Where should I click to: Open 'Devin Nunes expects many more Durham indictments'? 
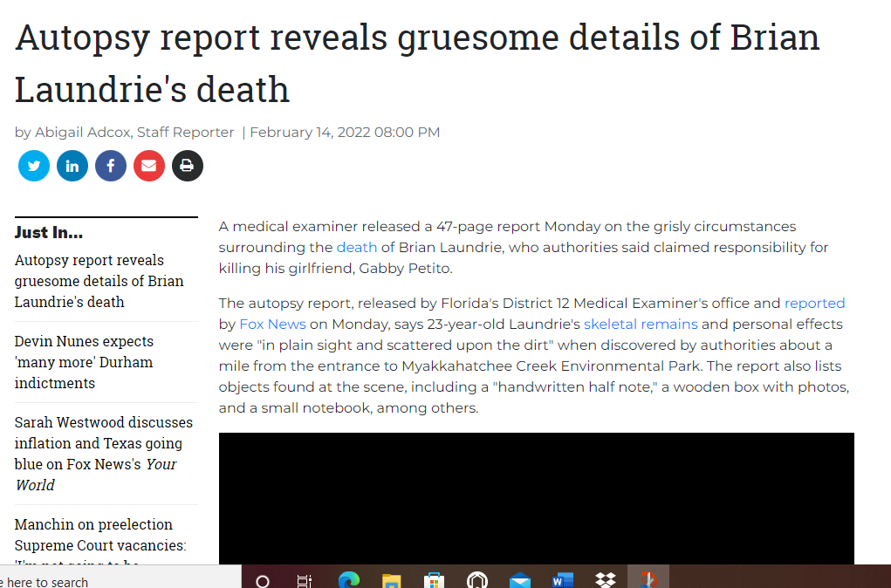(84, 362)
